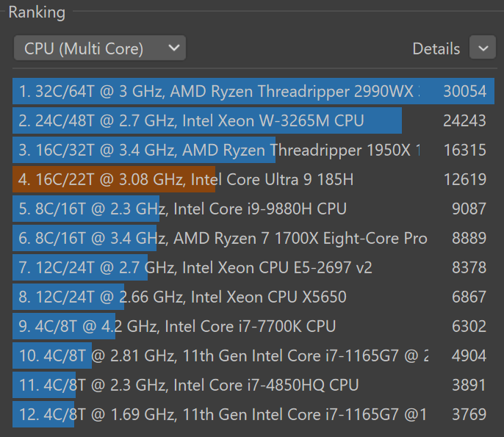Select the Threadripper 1950X ranking entry
Screen dimensions: 504x437
(220, 150)
